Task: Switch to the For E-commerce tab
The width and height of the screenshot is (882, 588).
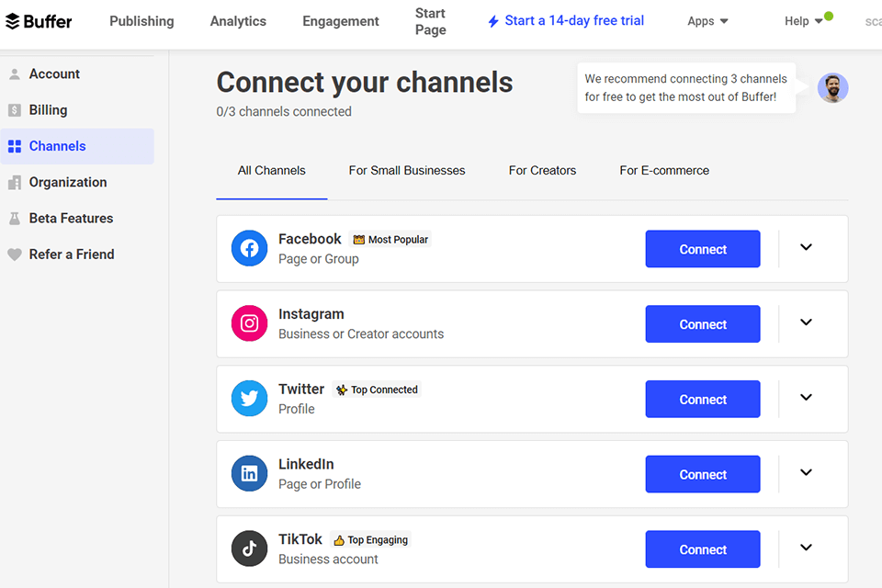Action: point(664,171)
